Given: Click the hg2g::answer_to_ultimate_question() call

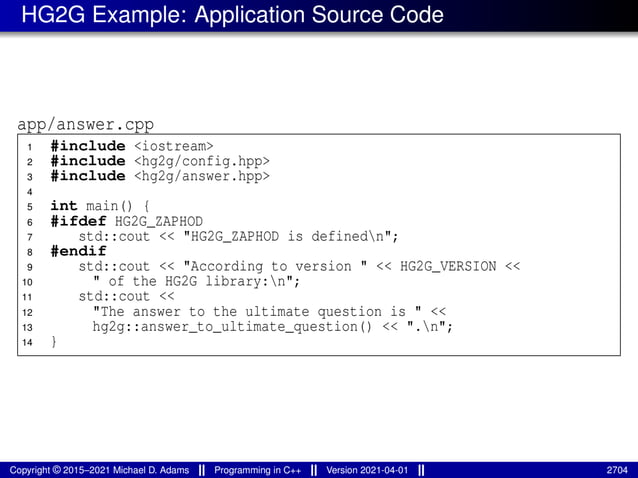Looking at the screenshot, I should pos(232,327).
